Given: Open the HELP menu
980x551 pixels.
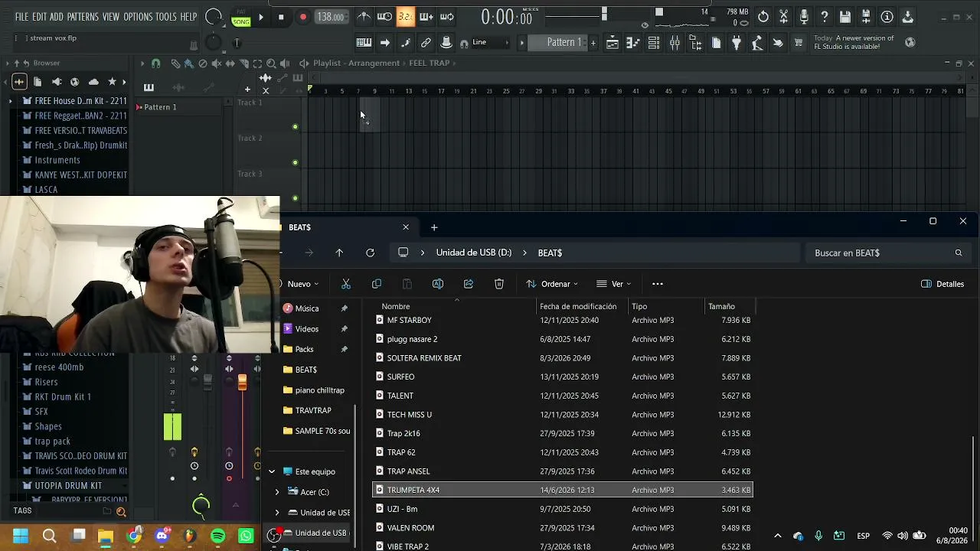Looking at the screenshot, I should pos(188,17).
